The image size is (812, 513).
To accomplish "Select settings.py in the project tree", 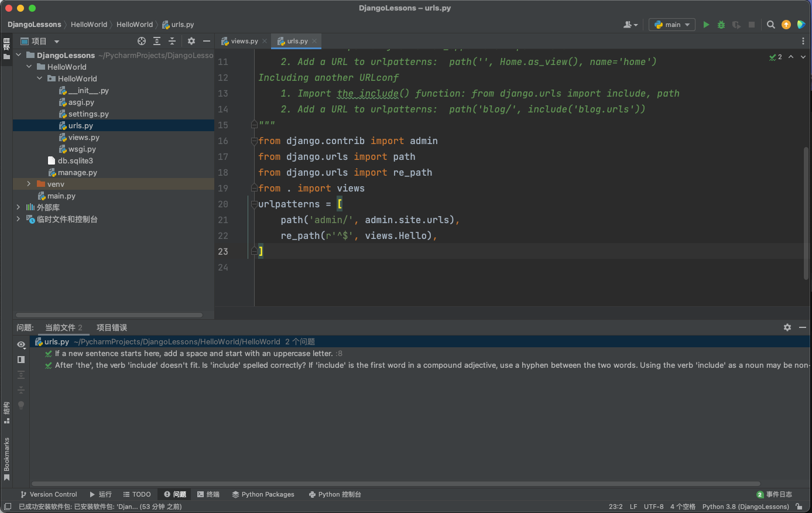I will [x=88, y=114].
